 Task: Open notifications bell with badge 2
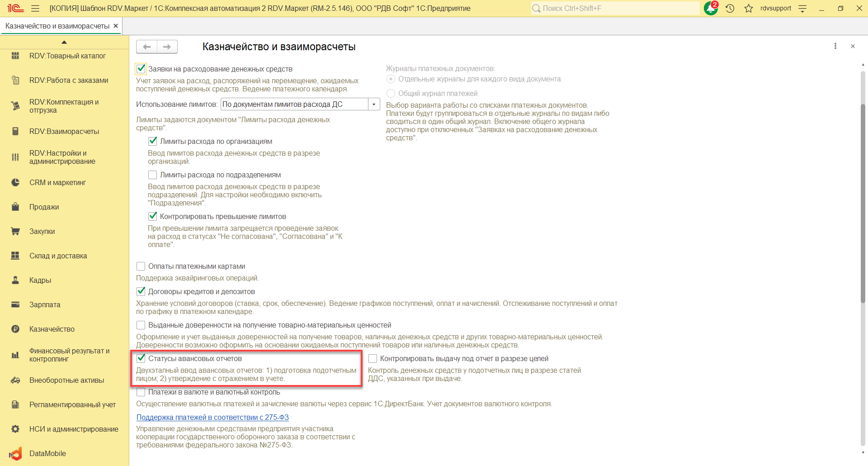pyautogui.click(x=711, y=8)
